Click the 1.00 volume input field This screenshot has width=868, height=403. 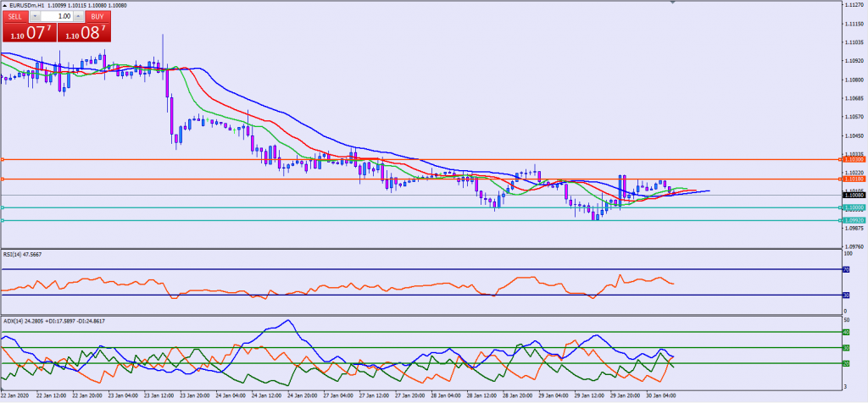[57, 16]
